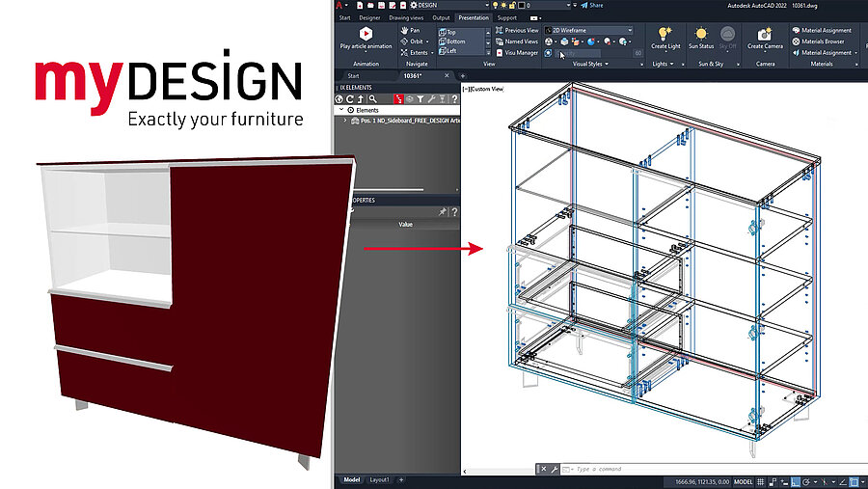Viewport: 868px width, 489px height.
Task: Toggle the layer on/off lightbulb icon
Action: 496,5
